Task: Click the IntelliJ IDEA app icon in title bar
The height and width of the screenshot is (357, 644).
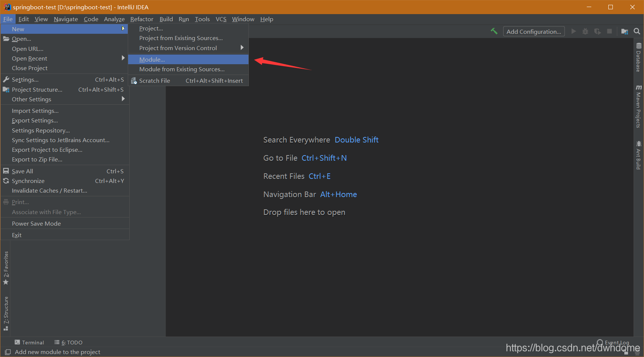Action: (x=7, y=7)
